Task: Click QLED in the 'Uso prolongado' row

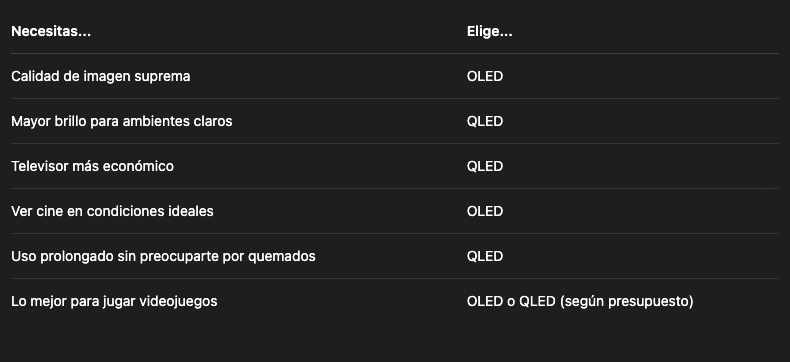Action: (485, 256)
